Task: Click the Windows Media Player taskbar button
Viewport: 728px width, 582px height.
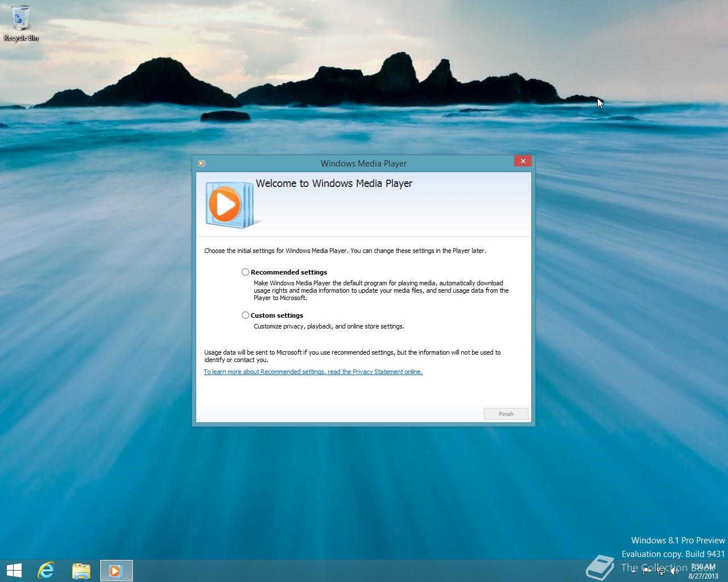Action: tap(117, 571)
